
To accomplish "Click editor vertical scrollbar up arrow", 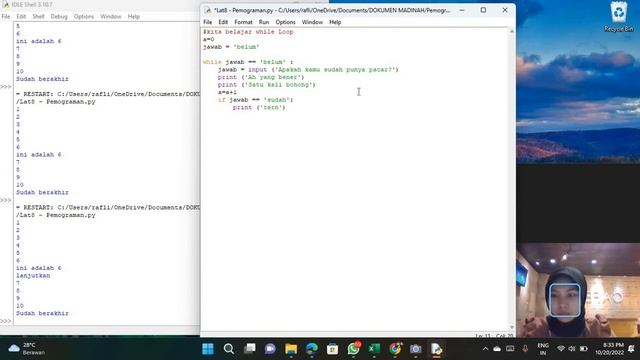I will [512, 31].
